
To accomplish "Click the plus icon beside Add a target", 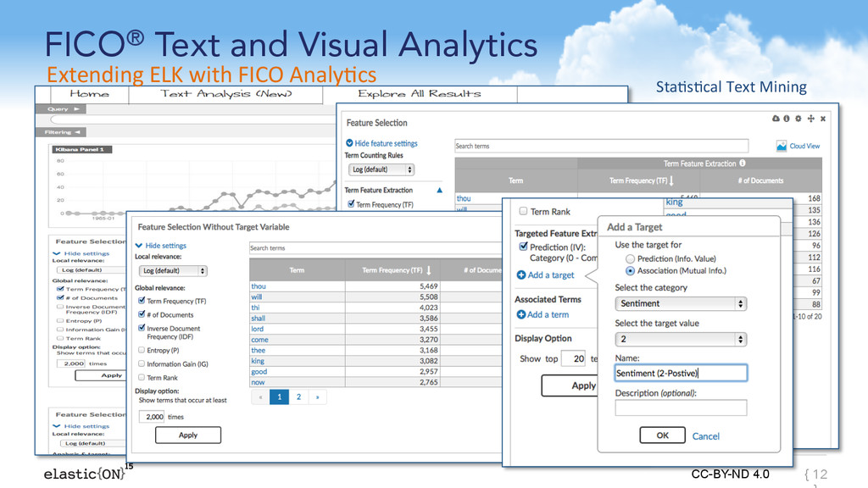I will [521, 275].
